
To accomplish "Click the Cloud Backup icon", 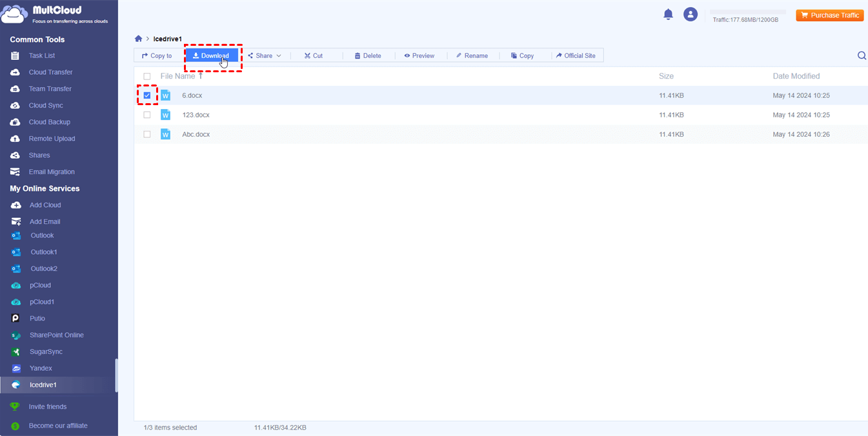I will (x=15, y=122).
